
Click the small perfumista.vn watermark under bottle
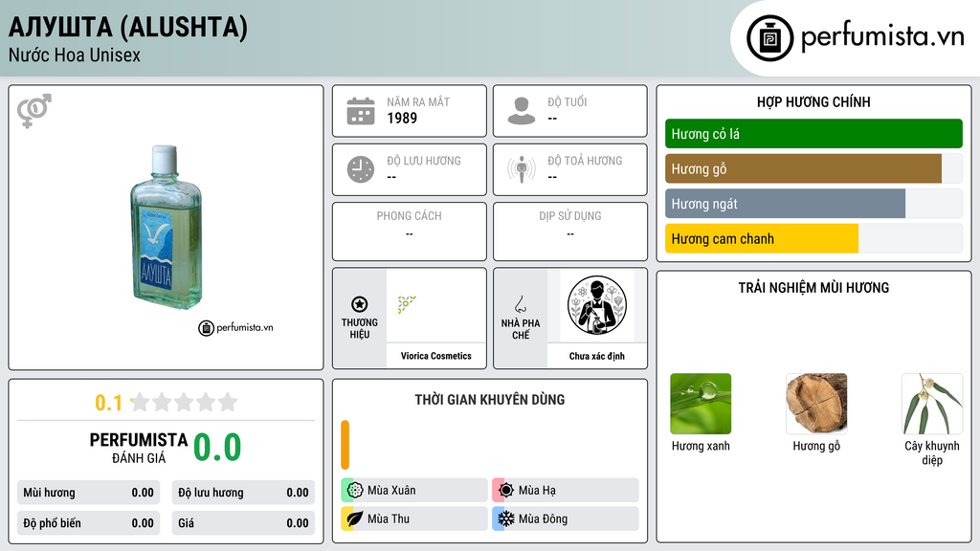tap(235, 327)
